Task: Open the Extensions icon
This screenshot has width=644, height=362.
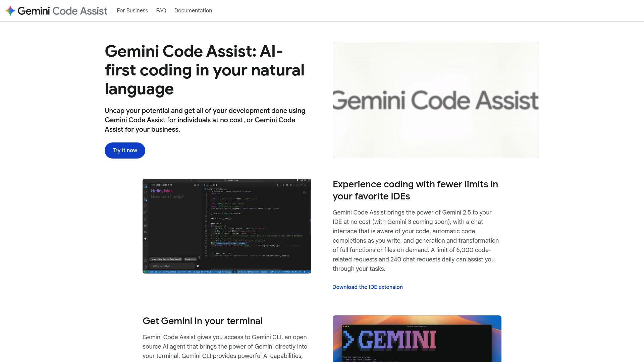Action: tap(145, 212)
